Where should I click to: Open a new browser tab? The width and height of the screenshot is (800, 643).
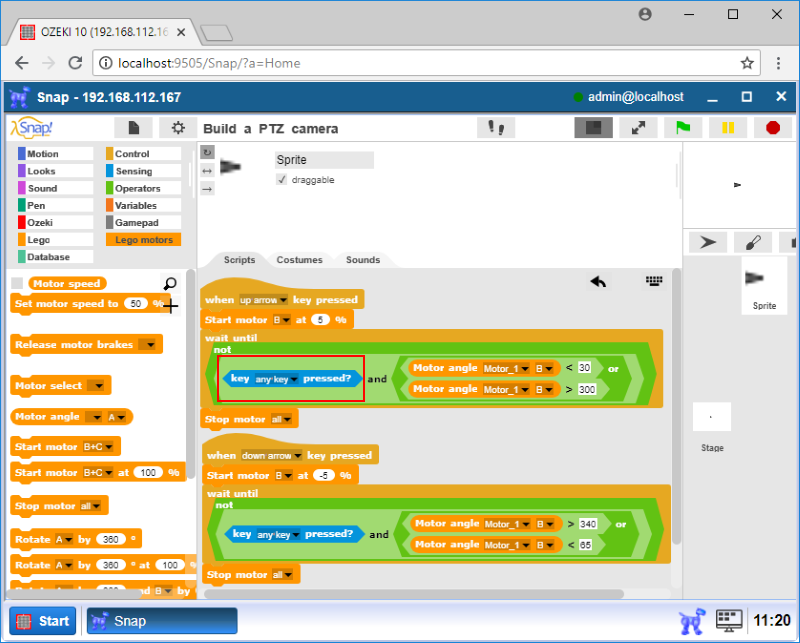[216, 33]
